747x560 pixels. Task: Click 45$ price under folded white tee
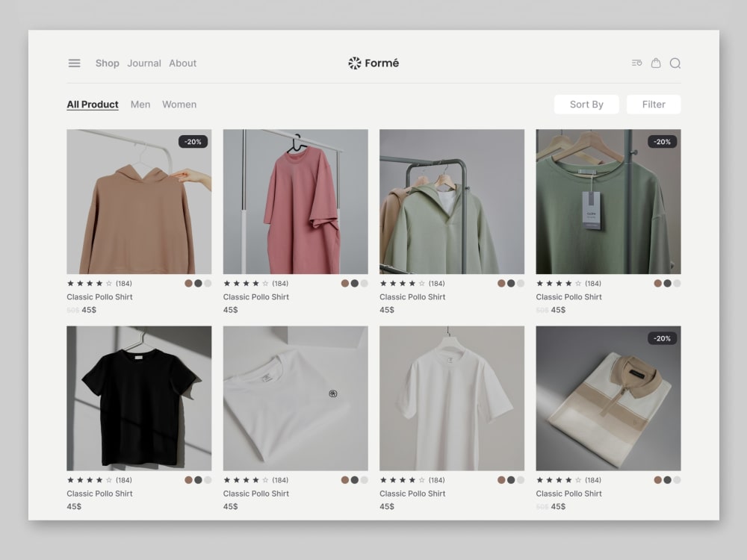(231, 506)
